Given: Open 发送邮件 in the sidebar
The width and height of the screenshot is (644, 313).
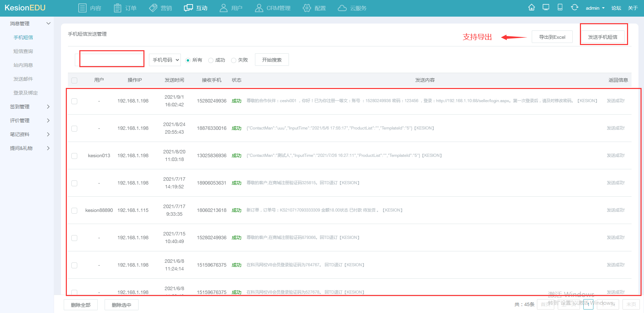Looking at the screenshot, I should click(x=23, y=79).
